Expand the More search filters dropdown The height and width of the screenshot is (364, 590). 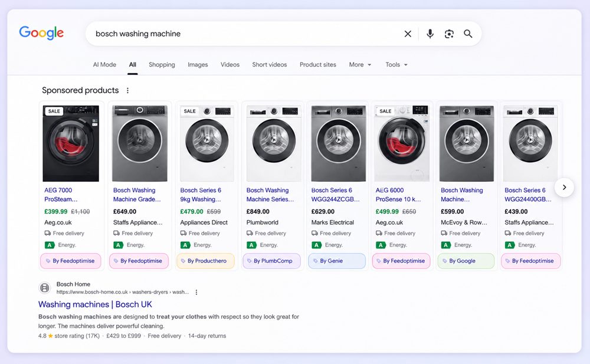(360, 65)
